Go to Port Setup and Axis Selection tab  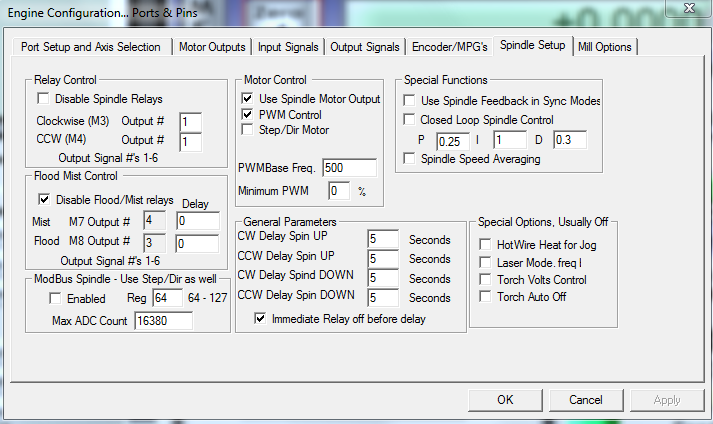[93, 47]
